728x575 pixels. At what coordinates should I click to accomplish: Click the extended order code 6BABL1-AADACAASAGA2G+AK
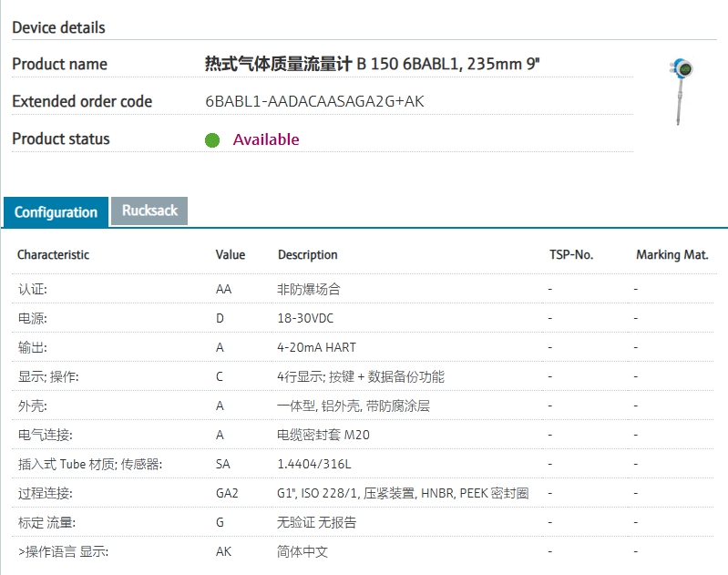[314, 101]
